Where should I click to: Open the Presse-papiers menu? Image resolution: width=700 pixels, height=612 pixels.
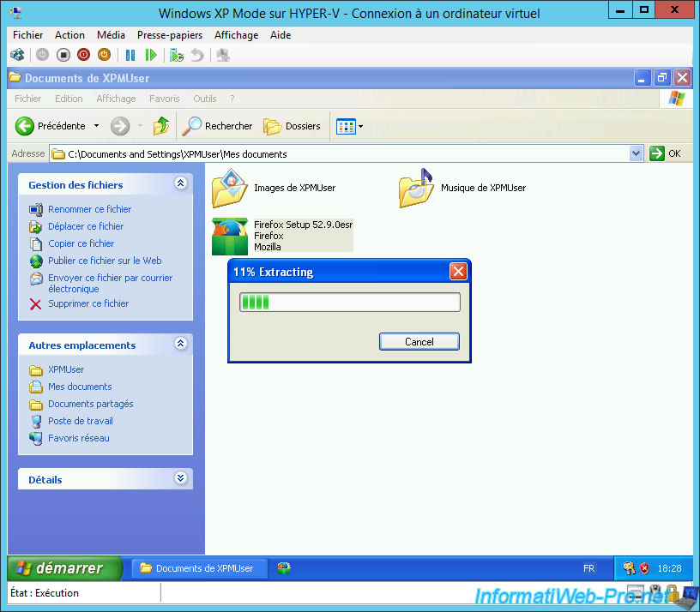click(x=170, y=35)
